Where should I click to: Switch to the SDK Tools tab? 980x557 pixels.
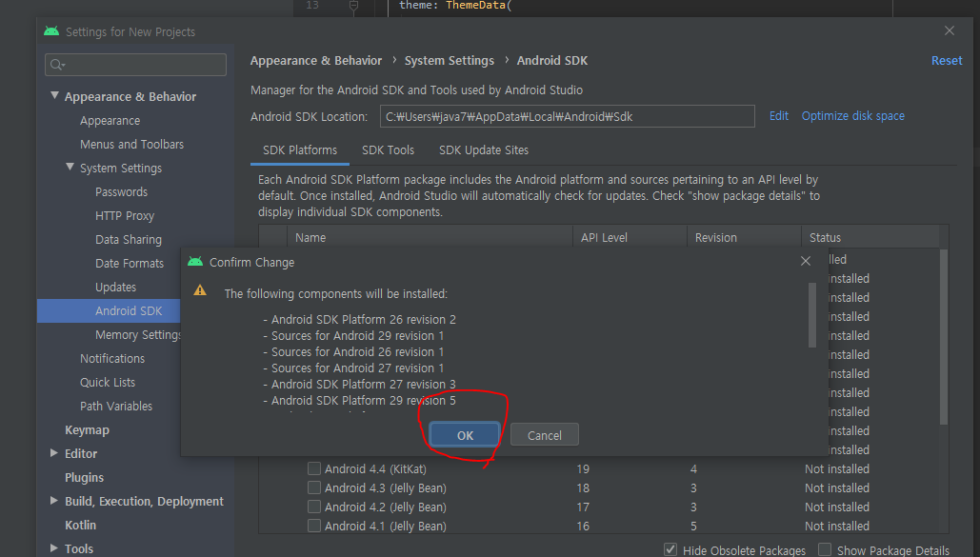pyautogui.click(x=389, y=150)
